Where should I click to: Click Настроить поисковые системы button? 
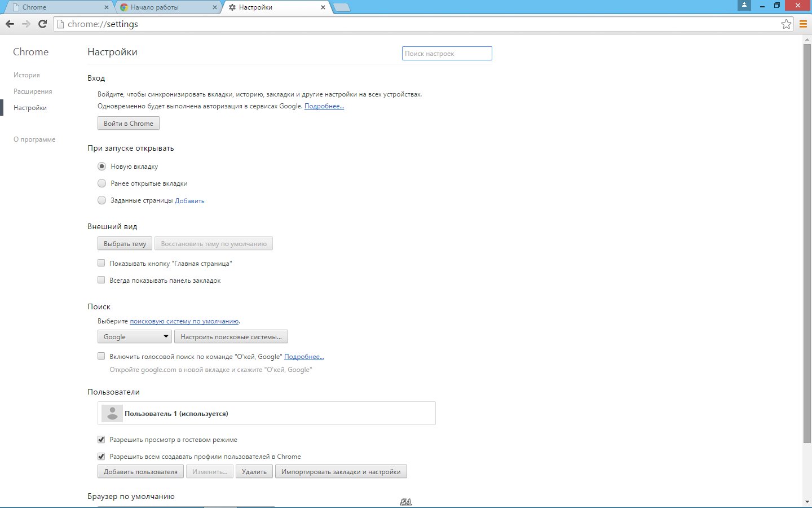point(231,336)
